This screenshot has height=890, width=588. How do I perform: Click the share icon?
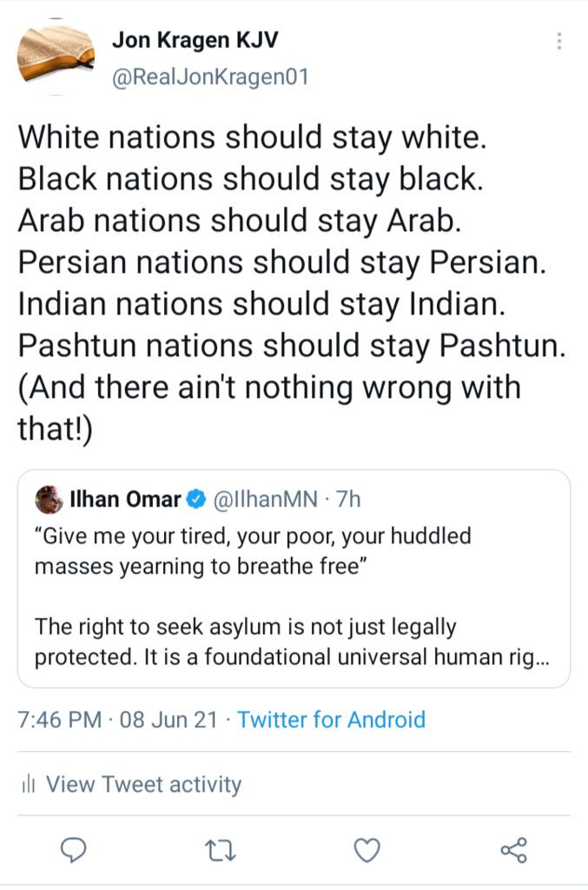(x=513, y=850)
